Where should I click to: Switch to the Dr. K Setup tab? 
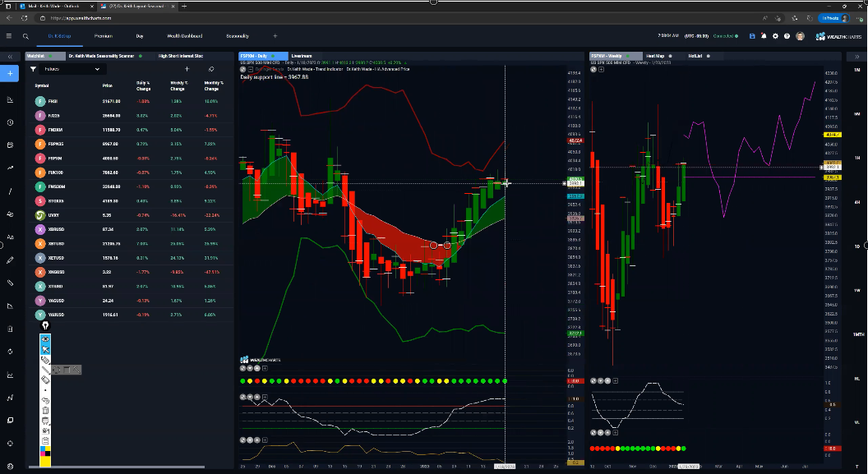click(59, 36)
